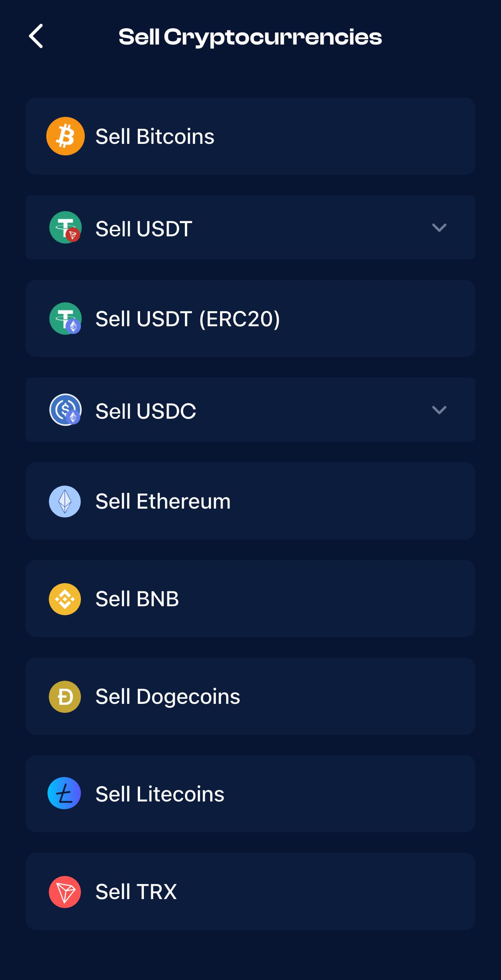
Task: Tap the back arrow icon
Action: pyautogui.click(x=36, y=36)
